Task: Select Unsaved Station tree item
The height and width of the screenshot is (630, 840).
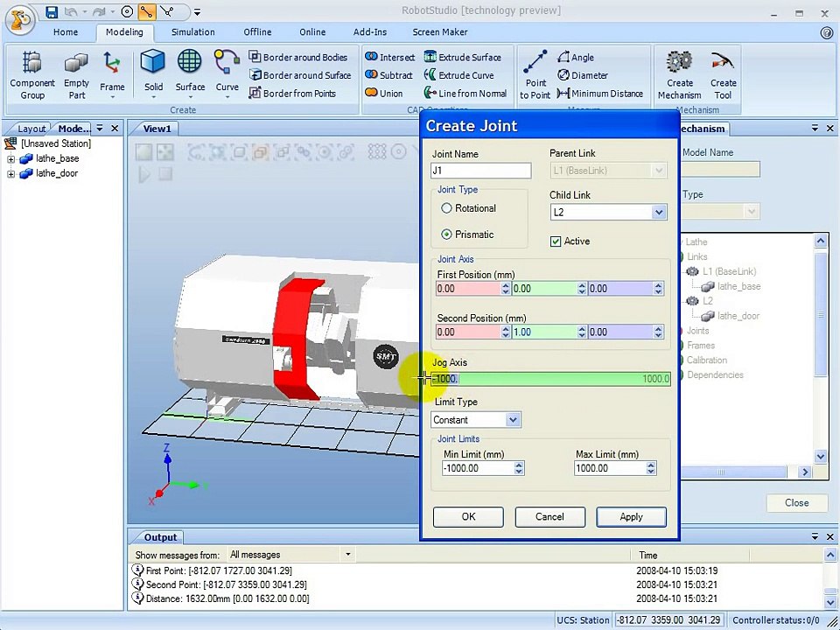Action: [x=56, y=143]
